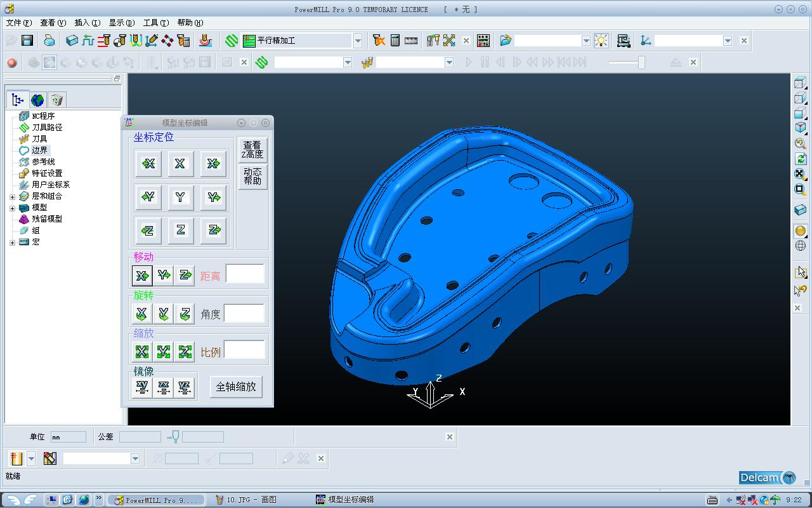Open the workplane selection dropdown
The height and width of the screenshot is (508, 812).
click(728, 41)
